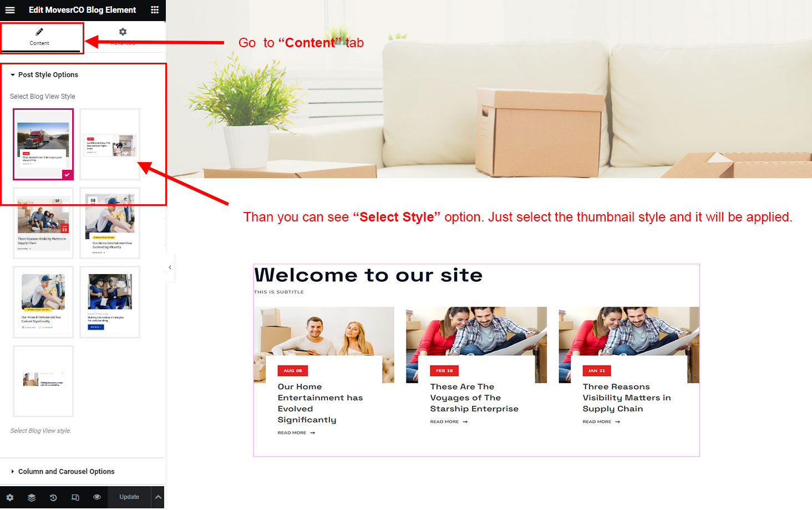This screenshot has height=510, width=812.
Task: Click the Advanced tab gear icon
Action: (123, 32)
